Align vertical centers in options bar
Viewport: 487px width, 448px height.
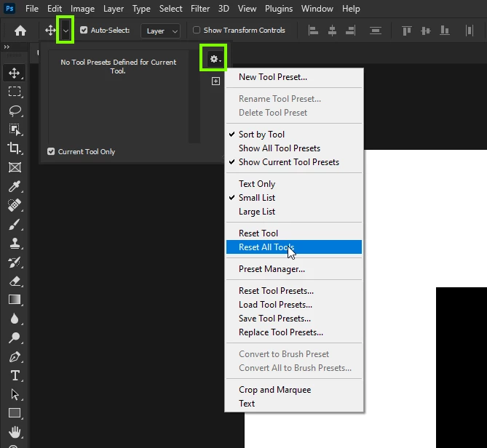tap(426, 31)
